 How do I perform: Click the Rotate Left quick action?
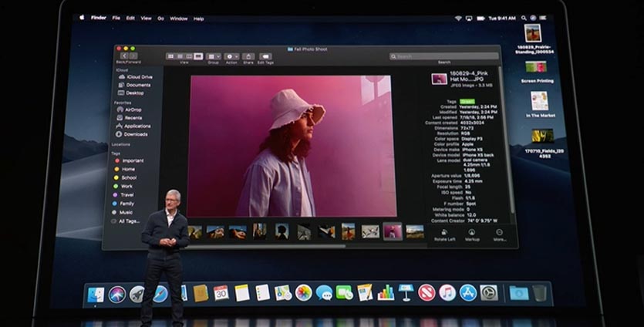pyautogui.click(x=445, y=234)
